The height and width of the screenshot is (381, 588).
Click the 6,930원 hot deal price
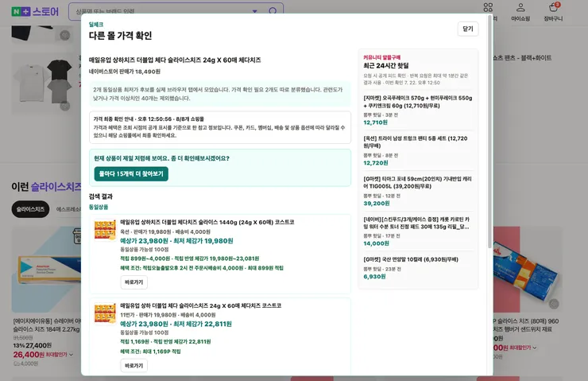(374, 276)
